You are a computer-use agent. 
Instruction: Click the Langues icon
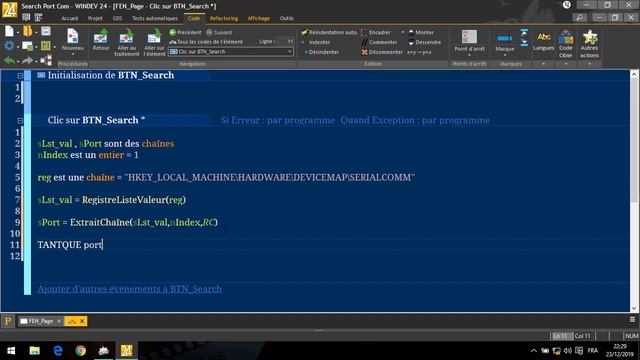pyautogui.click(x=544, y=37)
